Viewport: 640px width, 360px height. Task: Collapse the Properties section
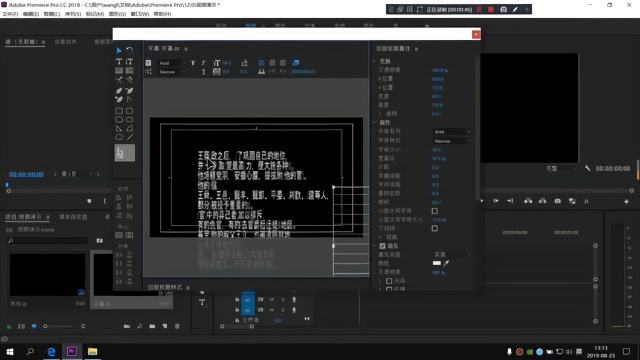pos(374,122)
